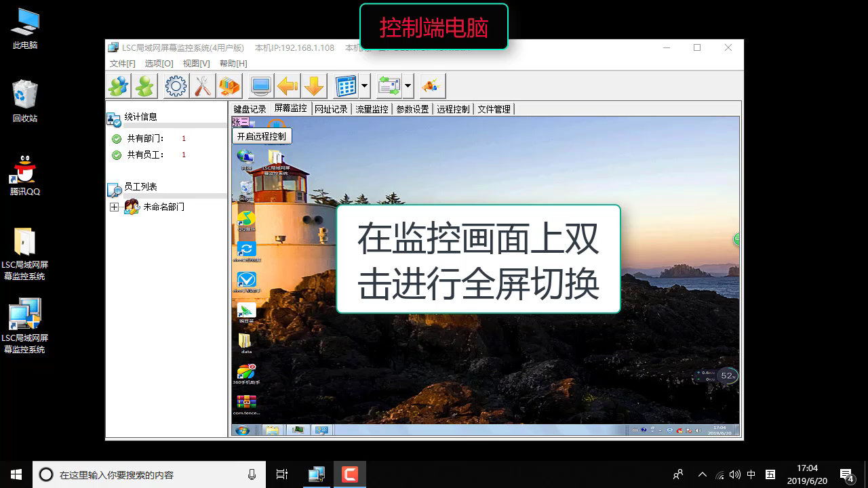868x488 pixels.
Task: Click the 开启远程控制 button
Action: [262, 136]
